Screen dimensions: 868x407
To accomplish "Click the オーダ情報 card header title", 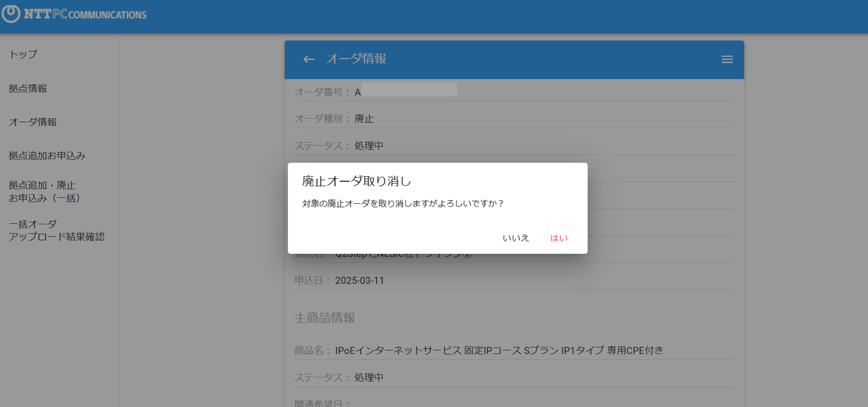I will click(x=356, y=59).
